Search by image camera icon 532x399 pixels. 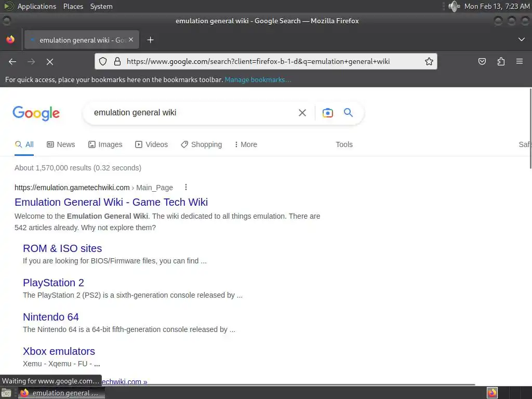pos(328,113)
